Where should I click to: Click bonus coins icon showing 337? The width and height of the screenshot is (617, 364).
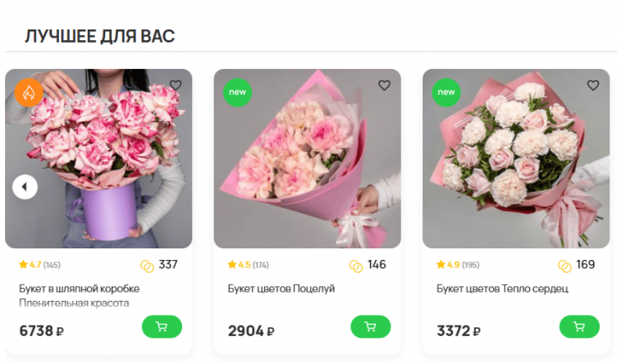click(x=148, y=266)
